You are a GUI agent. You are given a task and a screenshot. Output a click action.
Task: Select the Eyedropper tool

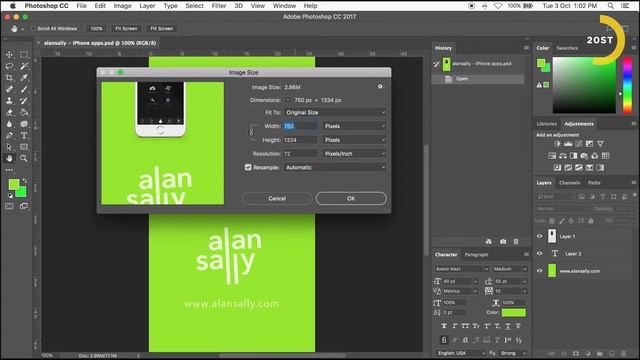(x=24, y=78)
